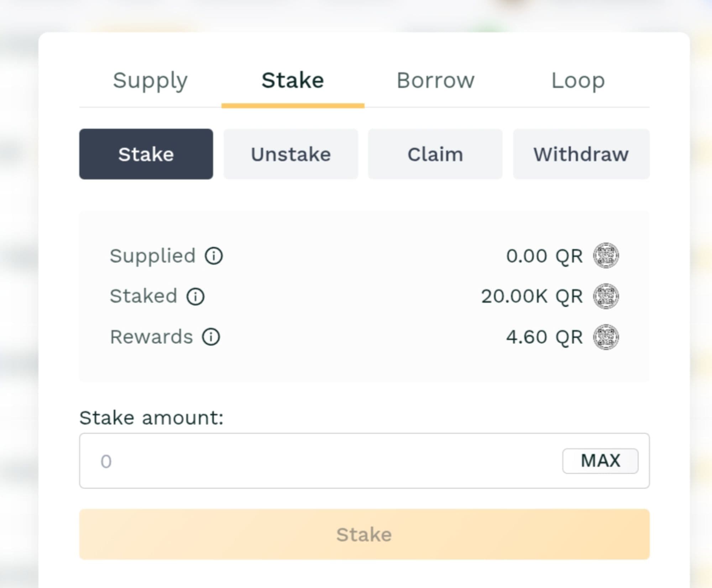The height and width of the screenshot is (588, 712).
Task: Choose the Claim option
Action: point(435,154)
